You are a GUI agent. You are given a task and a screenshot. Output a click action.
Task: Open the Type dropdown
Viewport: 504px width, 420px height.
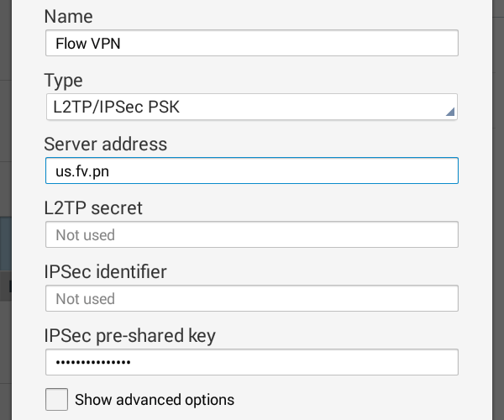(250, 107)
